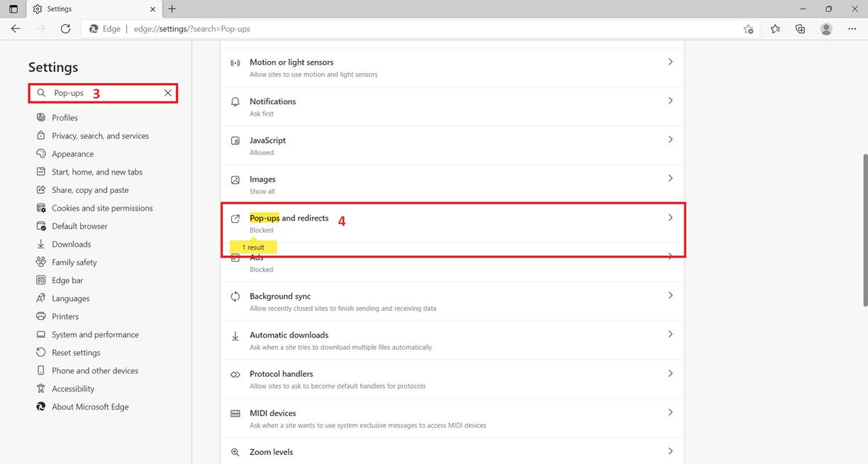Expand Automatic downloads chevron

point(670,334)
